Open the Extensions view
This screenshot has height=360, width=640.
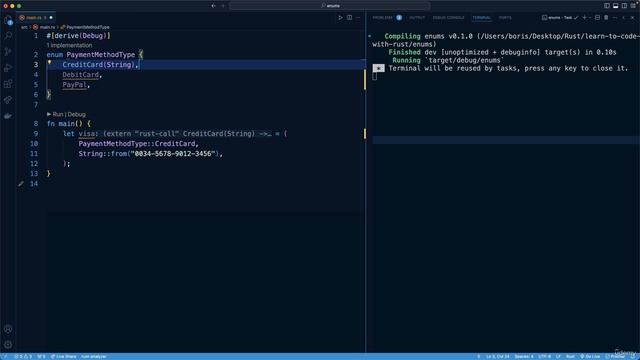(x=8, y=84)
